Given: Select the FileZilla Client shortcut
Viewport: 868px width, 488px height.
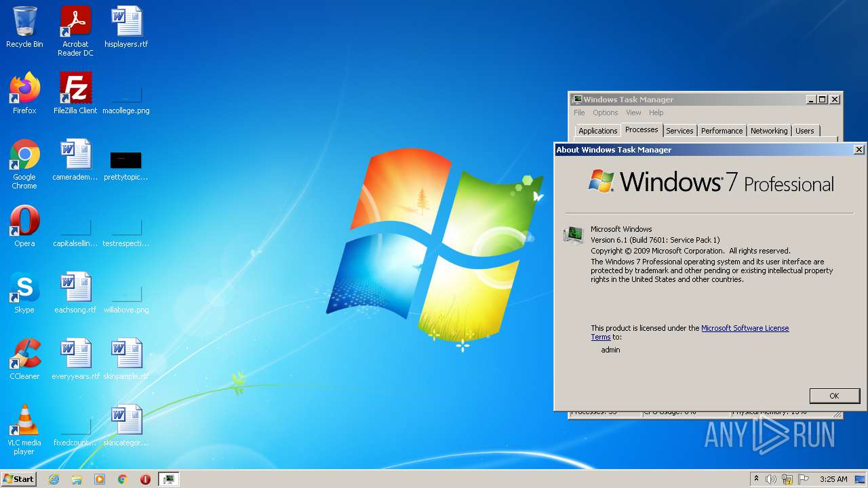Looking at the screenshot, I should coord(75,94).
